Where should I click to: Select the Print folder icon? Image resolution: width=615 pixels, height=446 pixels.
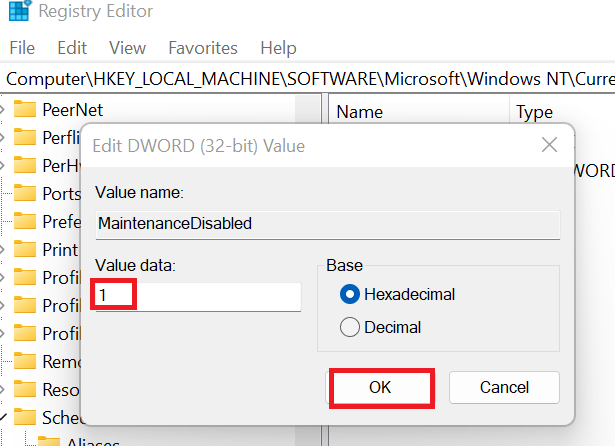[25, 249]
